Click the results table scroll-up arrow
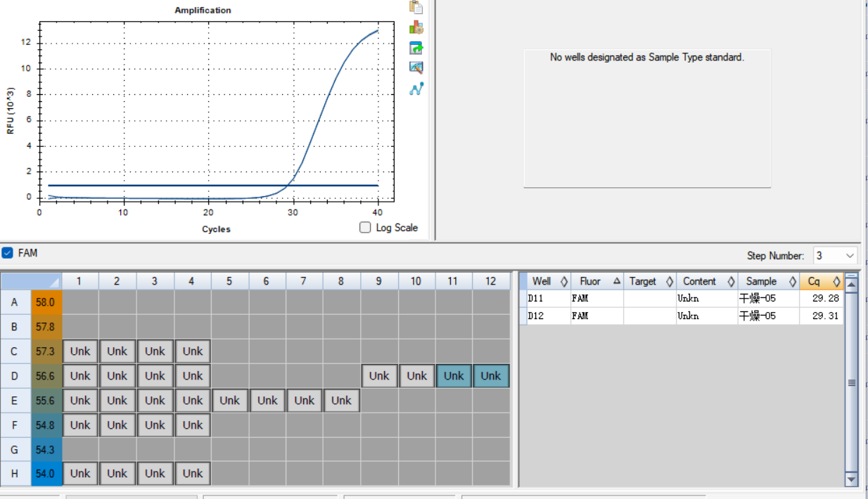 click(x=851, y=284)
